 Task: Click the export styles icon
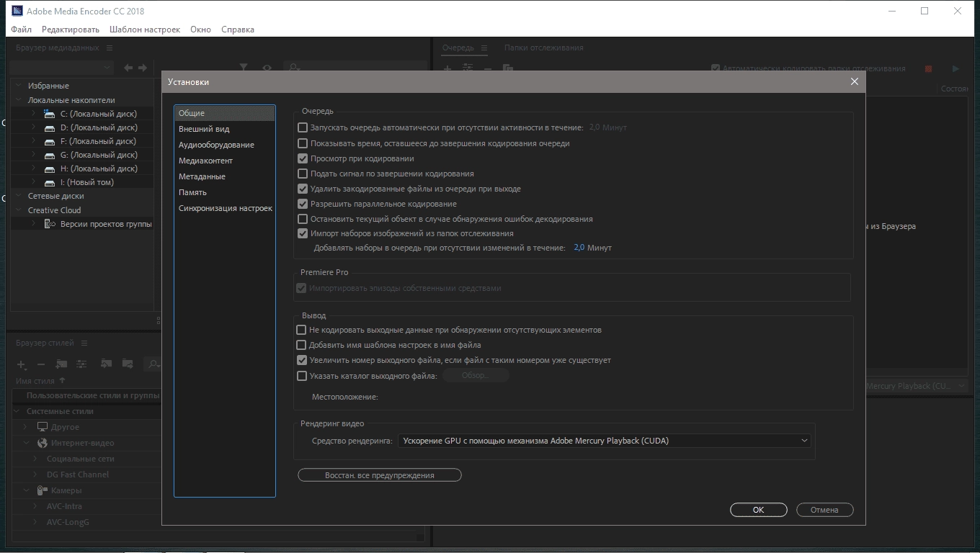(128, 364)
